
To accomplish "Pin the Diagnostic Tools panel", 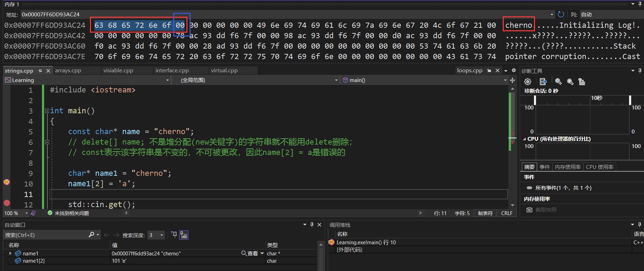I will [x=640, y=71].
